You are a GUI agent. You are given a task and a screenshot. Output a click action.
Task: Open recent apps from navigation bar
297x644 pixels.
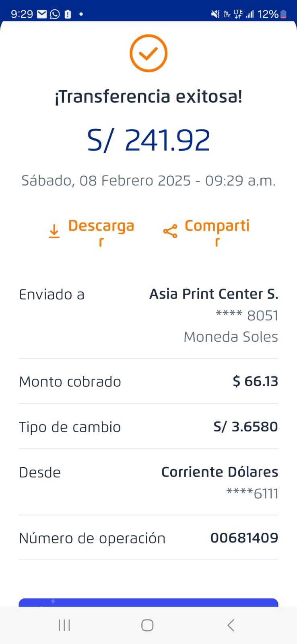pos(64,625)
